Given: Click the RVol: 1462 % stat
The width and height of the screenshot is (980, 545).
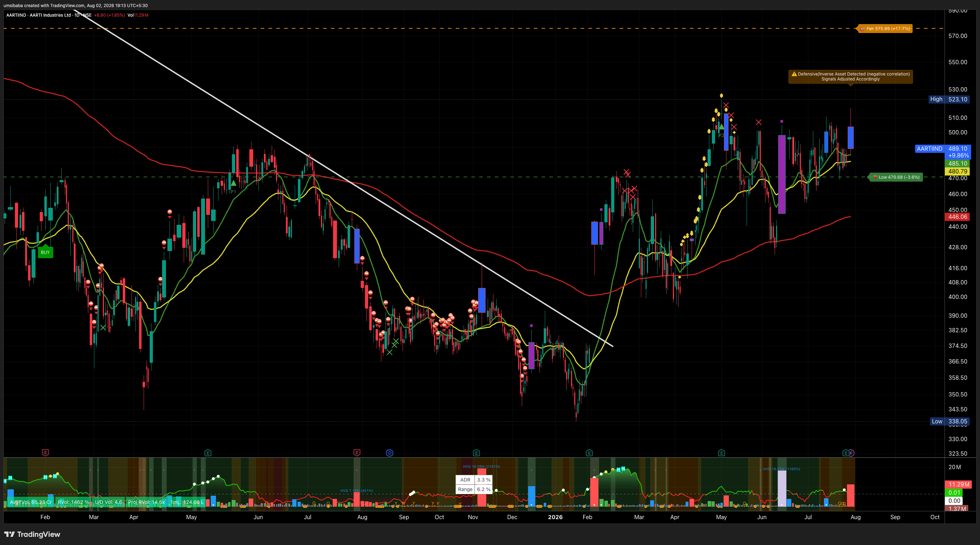Looking at the screenshot, I should click(x=73, y=502).
